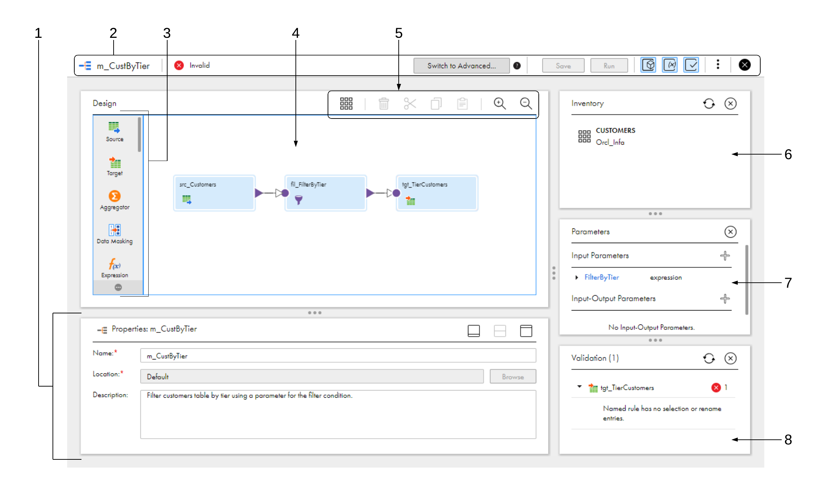Select the Source transformation icon
Screen dimensions: 836x504
(114, 127)
